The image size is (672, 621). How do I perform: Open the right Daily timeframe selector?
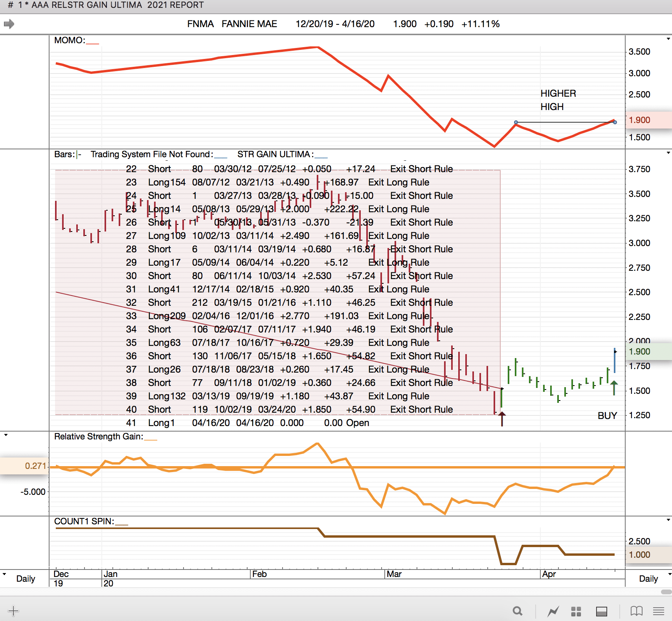coord(648,579)
